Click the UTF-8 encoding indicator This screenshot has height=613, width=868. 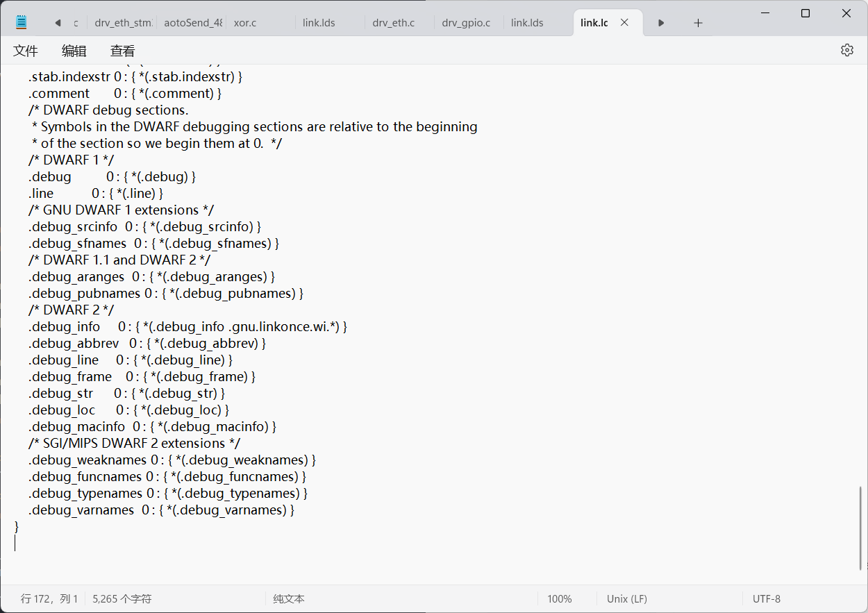[766, 598]
